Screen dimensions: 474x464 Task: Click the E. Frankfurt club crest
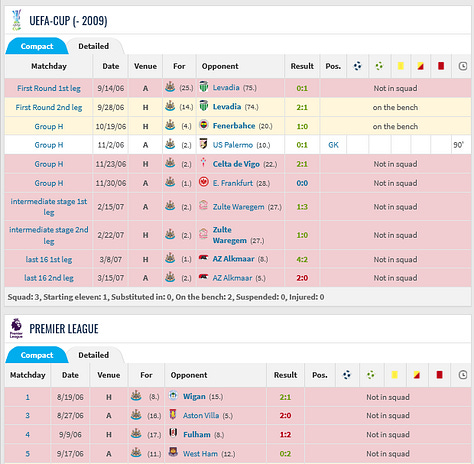(x=204, y=182)
